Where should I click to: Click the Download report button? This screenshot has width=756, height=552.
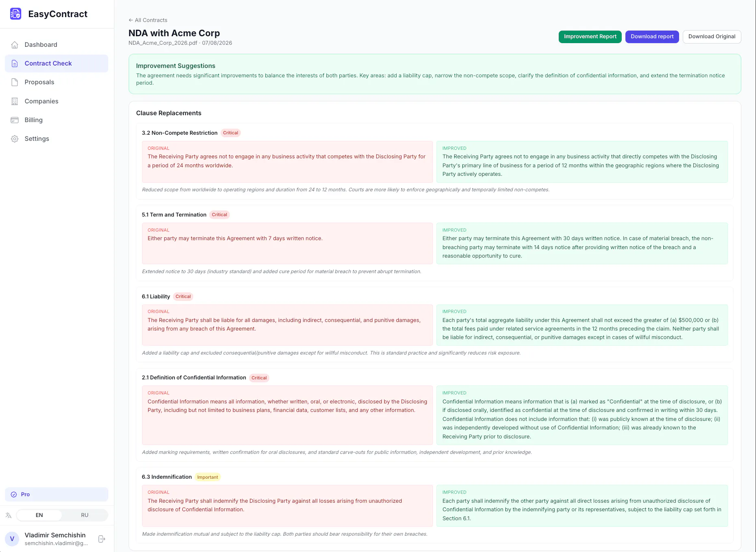(652, 37)
